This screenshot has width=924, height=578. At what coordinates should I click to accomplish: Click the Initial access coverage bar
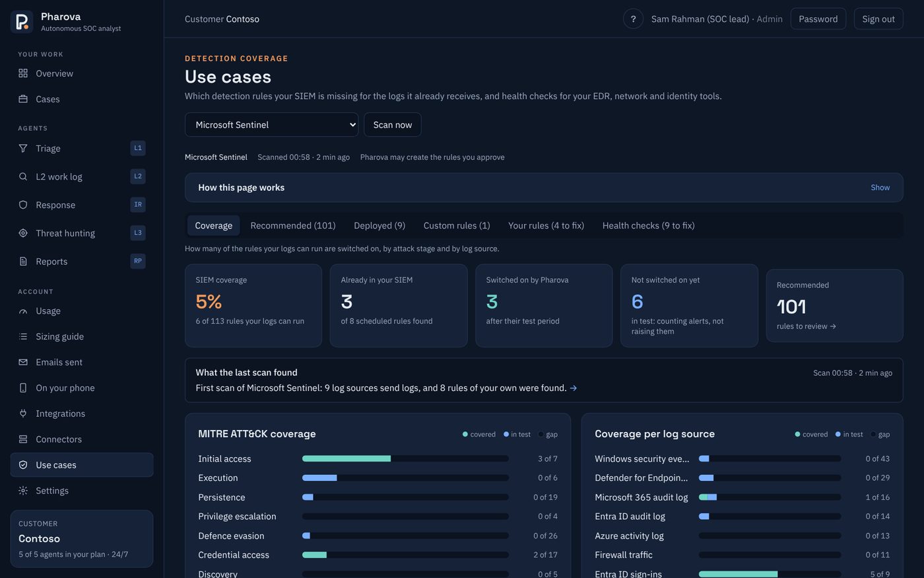[x=405, y=458]
